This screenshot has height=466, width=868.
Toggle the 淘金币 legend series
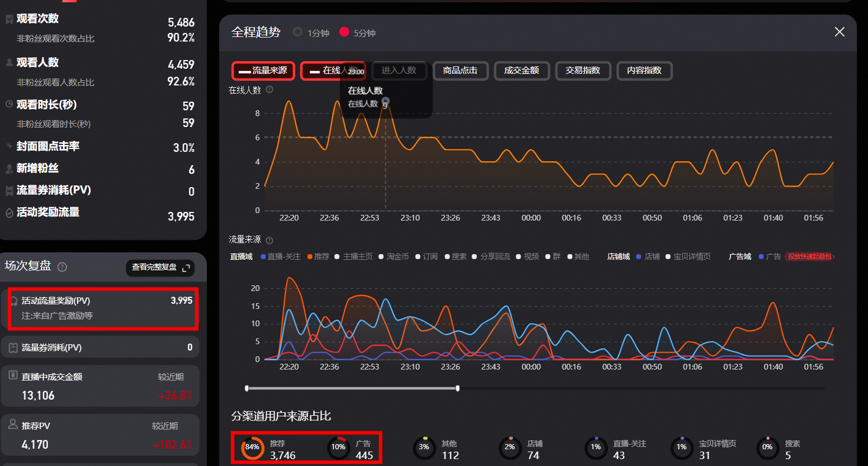394,256
